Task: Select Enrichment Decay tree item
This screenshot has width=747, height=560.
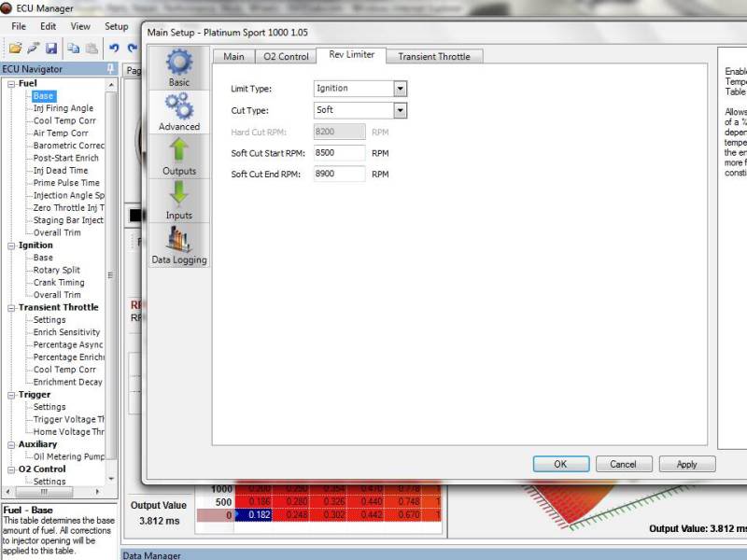Action: pyautogui.click(x=67, y=382)
